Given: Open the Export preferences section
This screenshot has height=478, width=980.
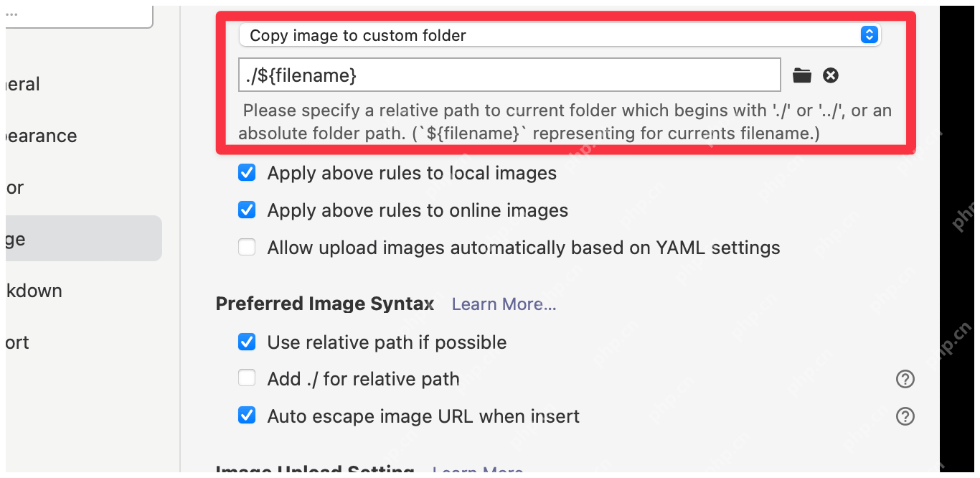Looking at the screenshot, I should tap(17, 342).
